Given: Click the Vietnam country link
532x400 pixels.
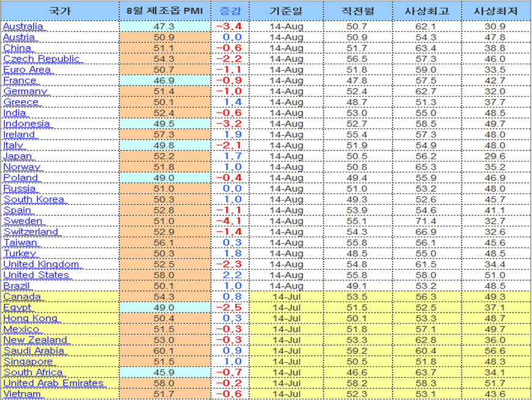Looking at the screenshot, I should click(22, 394).
